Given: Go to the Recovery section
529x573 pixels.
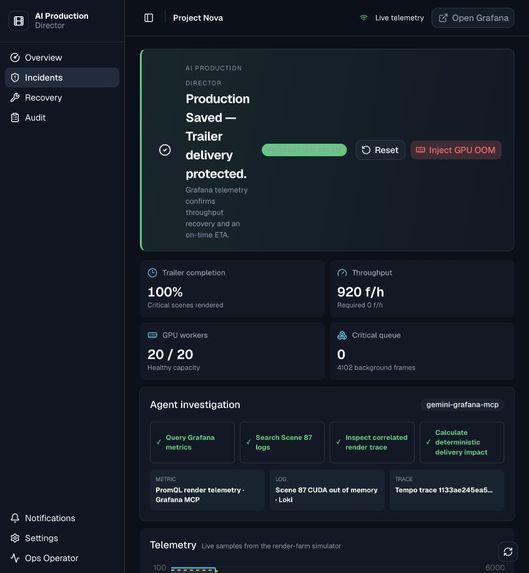Looking at the screenshot, I should click(62, 98).
